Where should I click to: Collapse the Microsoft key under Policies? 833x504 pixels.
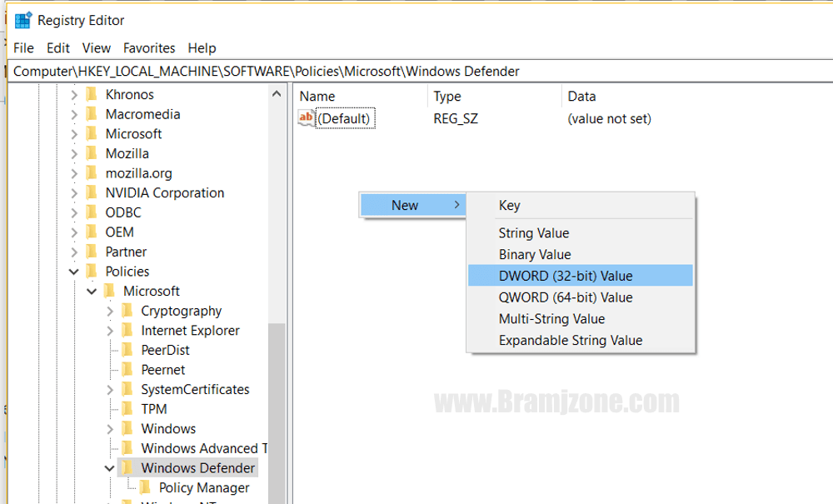pos(92,291)
